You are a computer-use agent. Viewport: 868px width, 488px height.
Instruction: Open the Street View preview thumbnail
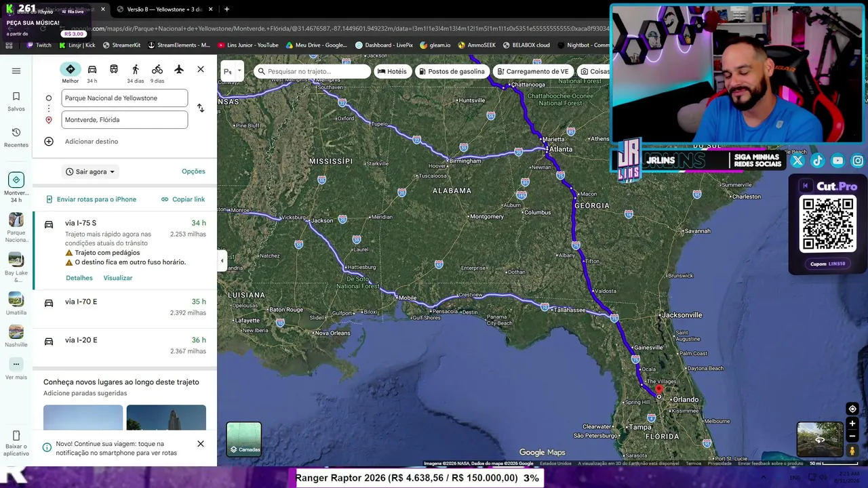(820, 439)
